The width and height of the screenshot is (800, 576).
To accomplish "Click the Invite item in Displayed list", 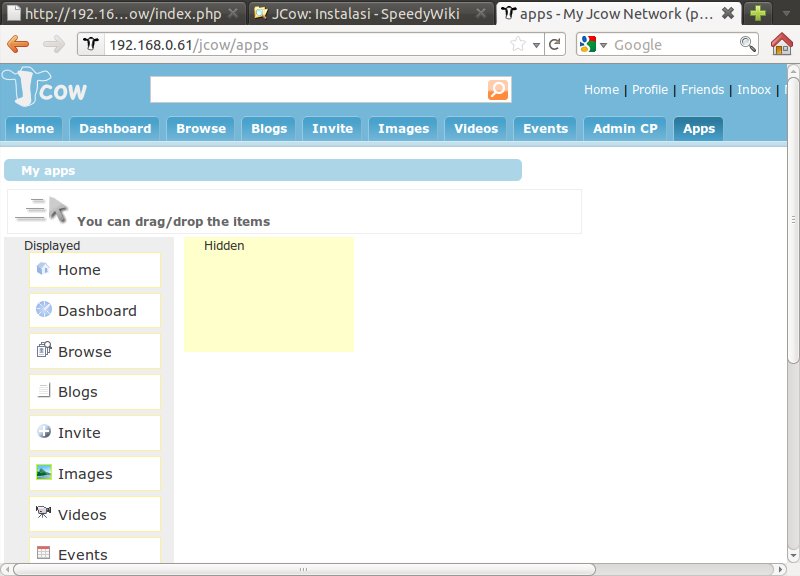I will pos(95,433).
